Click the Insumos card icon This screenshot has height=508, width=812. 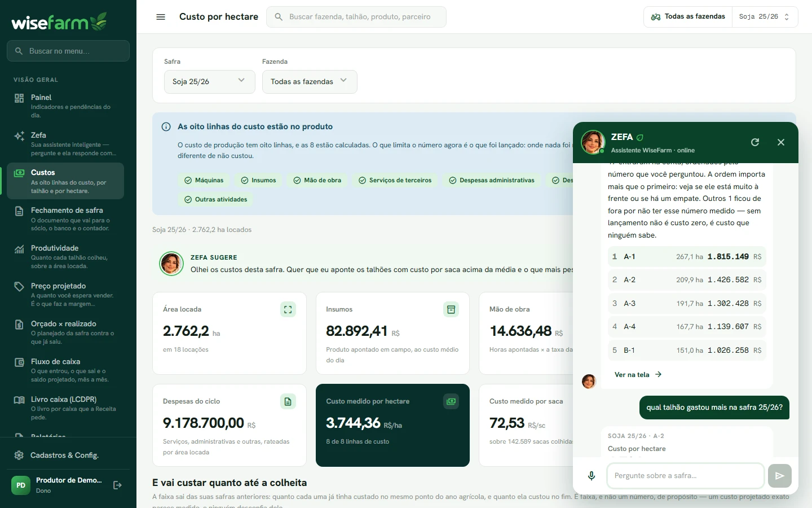click(x=451, y=309)
